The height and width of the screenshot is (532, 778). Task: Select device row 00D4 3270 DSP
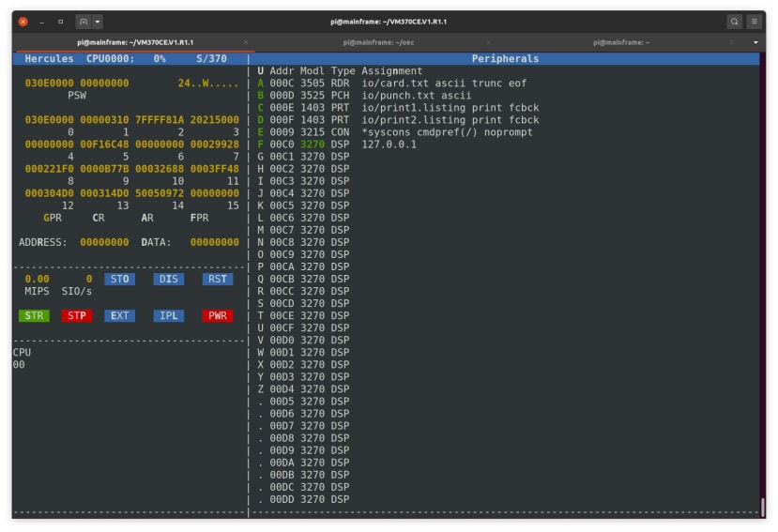[303, 389]
